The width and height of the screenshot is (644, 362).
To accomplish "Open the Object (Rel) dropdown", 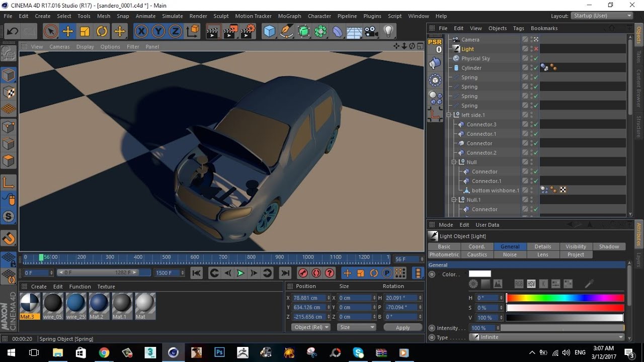I will click(311, 327).
